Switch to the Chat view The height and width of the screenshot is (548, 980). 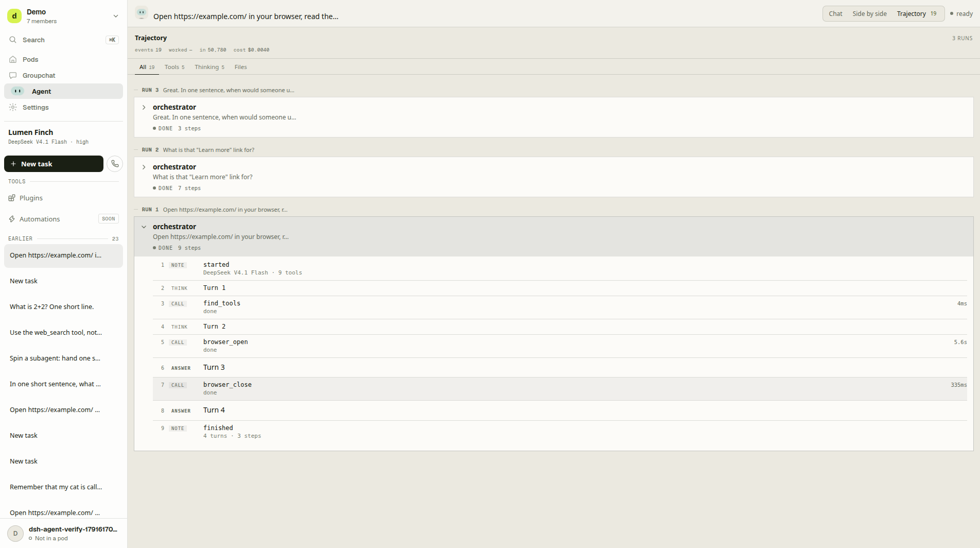tap(835, 13)
